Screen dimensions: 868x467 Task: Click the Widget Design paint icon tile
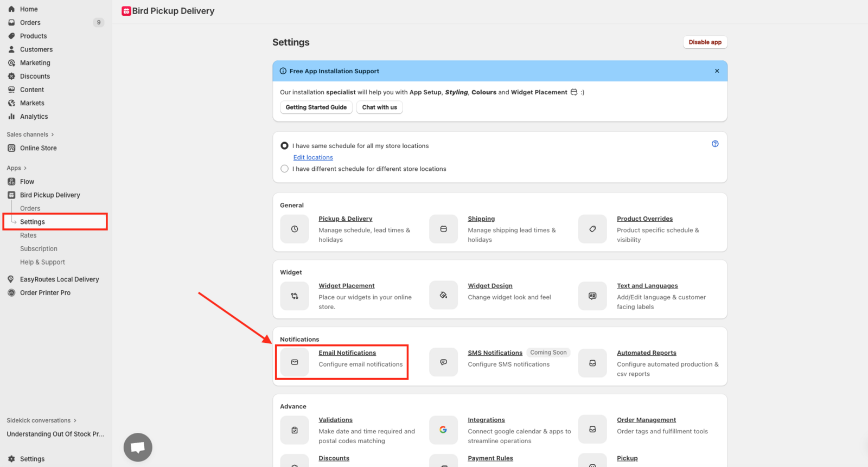click(x=443, y=296)
